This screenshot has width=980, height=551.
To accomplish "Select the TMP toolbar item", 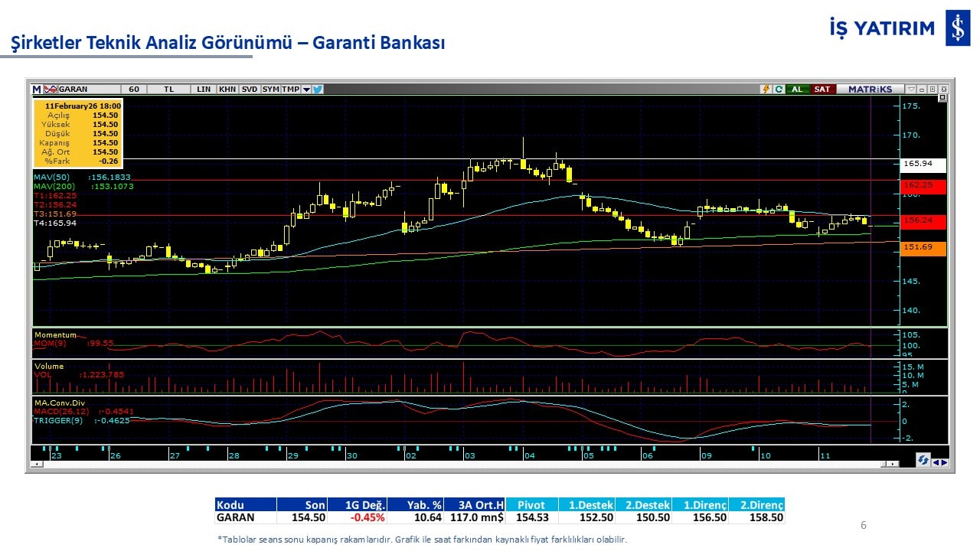I will [290, 90].
